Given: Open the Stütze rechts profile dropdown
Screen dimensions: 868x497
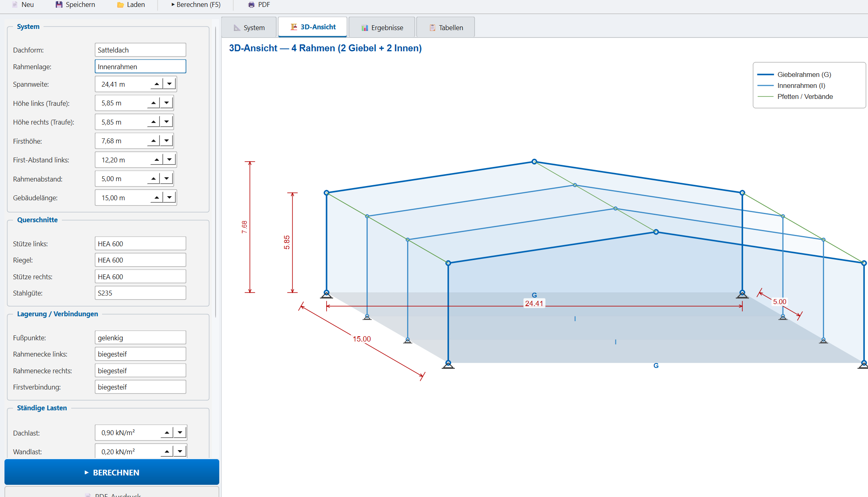Looking at the screenshot, I should coord(140,277).
